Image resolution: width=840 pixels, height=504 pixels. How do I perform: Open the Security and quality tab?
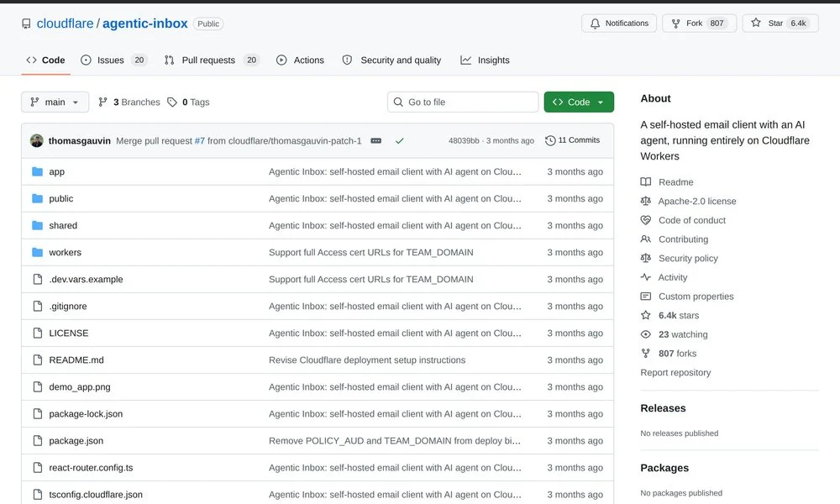[391, 60]
